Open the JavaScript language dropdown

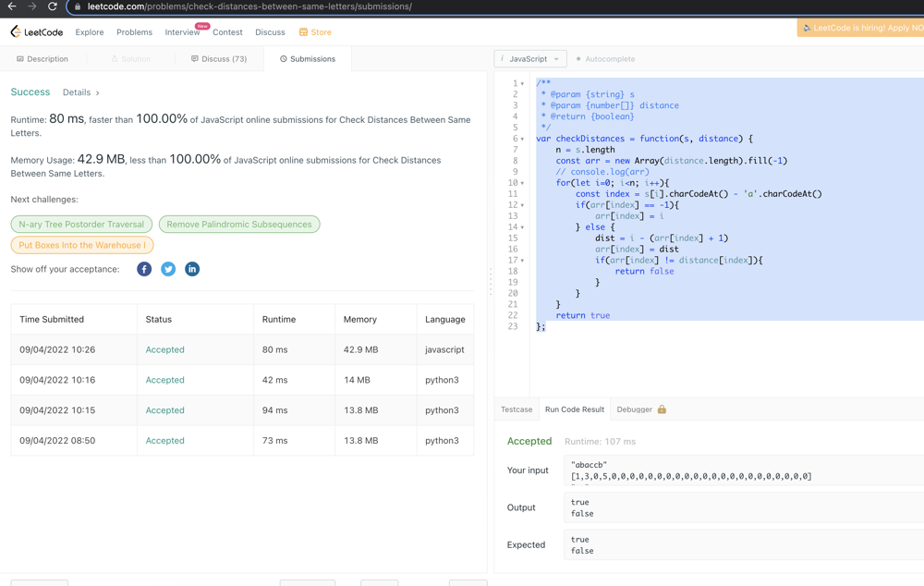pos(530,59)
